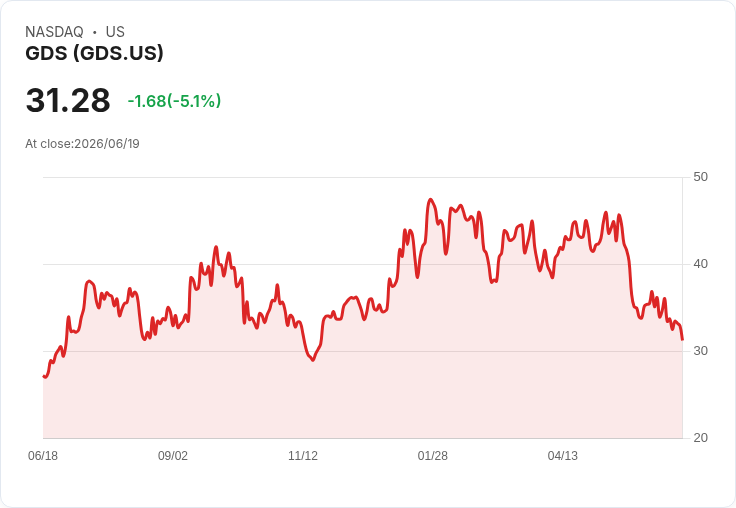Click the US market label

pos(115,32)
